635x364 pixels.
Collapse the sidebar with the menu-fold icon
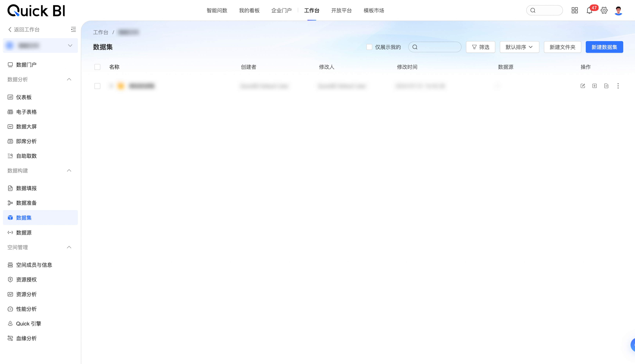tap(73, 30)
